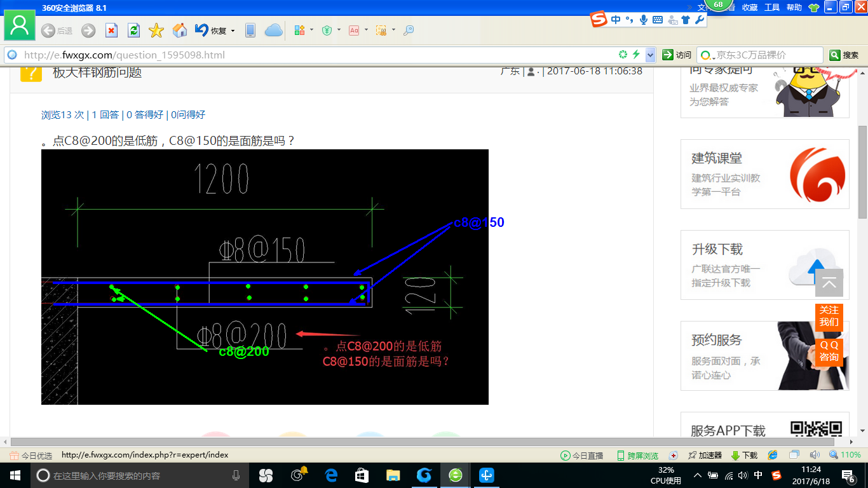Open Windows Start menu

pyautogui.click(x=15, y=475)
